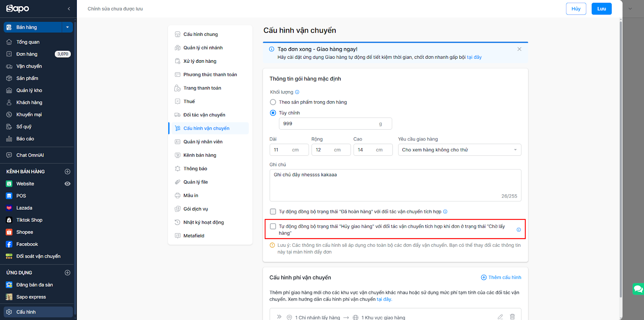644x320 pixels.
Task: Click the green chat support bubble icon
Action: tap(638, 289)
